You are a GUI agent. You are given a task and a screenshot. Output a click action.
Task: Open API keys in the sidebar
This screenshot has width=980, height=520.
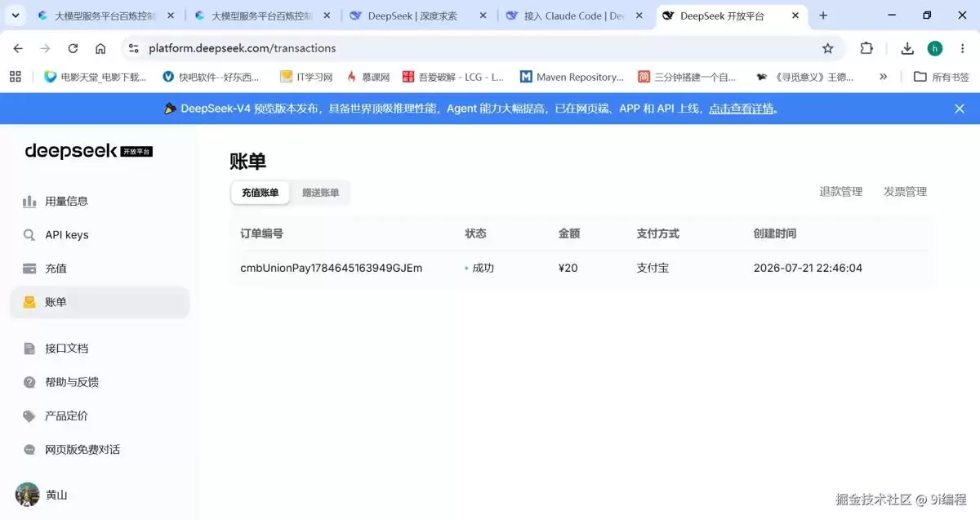point(100,235)
